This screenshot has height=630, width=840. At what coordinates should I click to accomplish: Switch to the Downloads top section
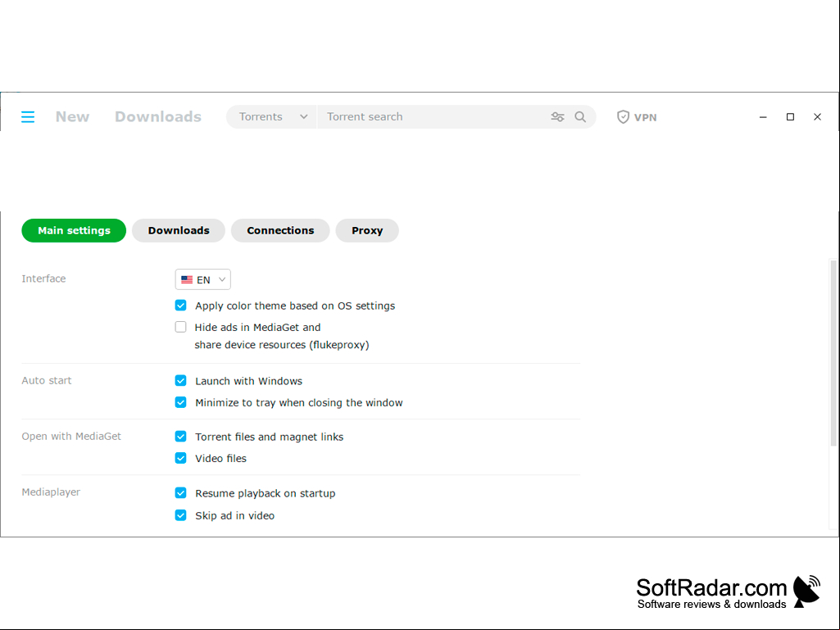click(x=158, y=117)
